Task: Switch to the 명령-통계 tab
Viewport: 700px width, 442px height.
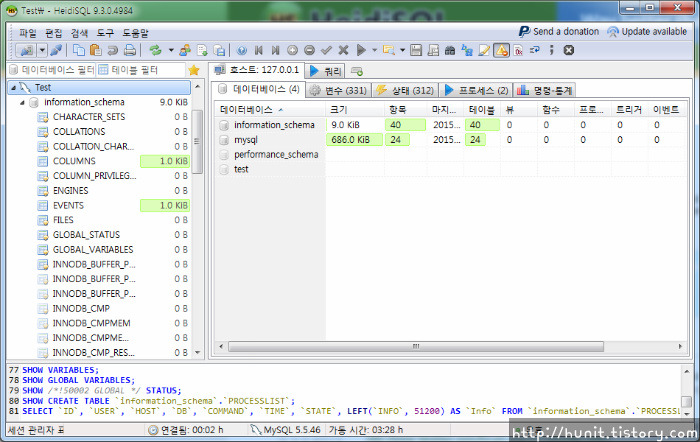Action: tap(545, 91)
